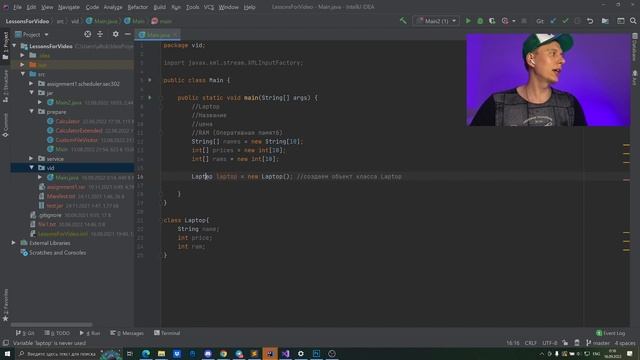Open the Git tool window
Image resolution: width=640 pixels, height=360 pixels.
(x=25, y=333)
